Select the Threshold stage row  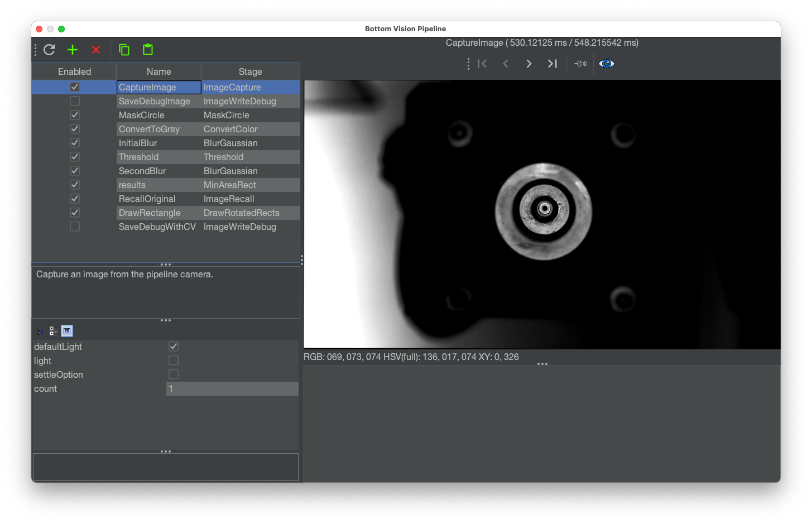click(158, 157)
